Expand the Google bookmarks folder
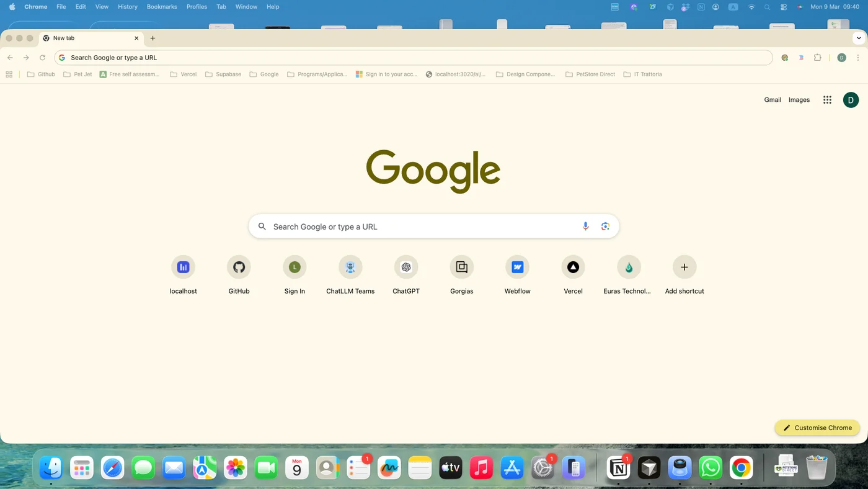 pyautogui.click(x=264, y=74)
